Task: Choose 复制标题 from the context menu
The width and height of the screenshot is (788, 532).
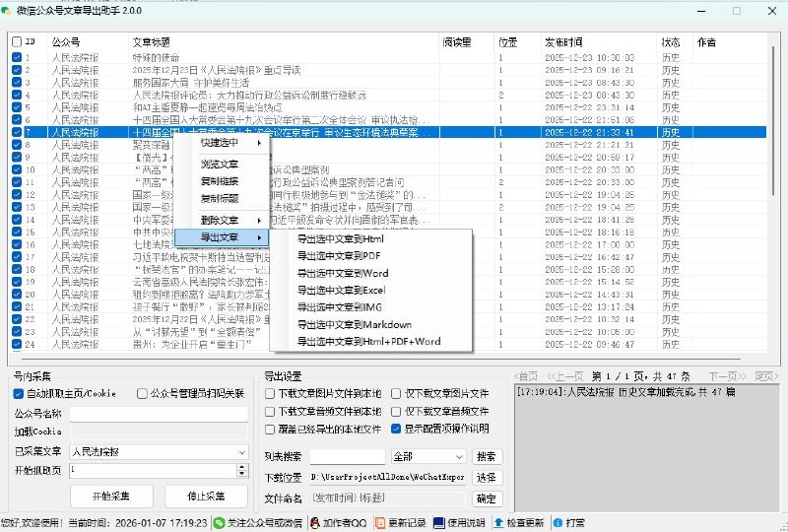Action: 221,199
